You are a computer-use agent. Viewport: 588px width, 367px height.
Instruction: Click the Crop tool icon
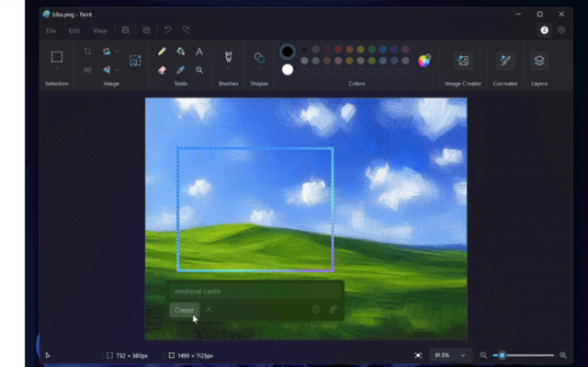(87, 52)
